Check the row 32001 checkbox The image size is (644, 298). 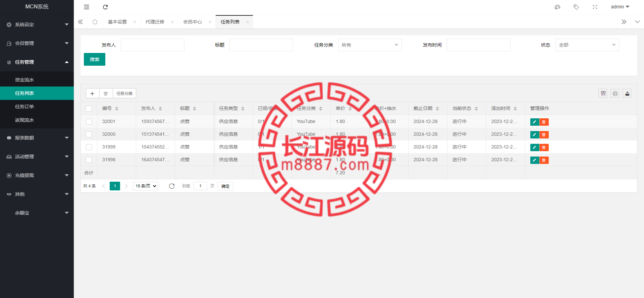[x=89, y=122]
